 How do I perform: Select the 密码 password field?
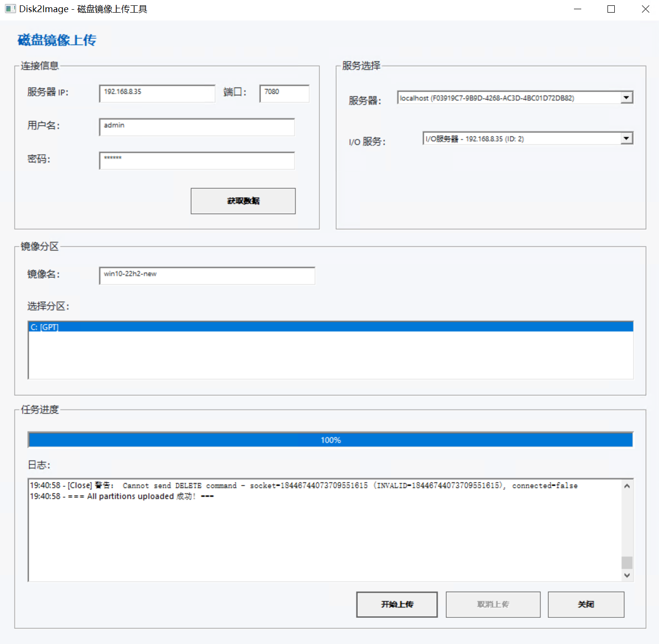coord(197,160)
